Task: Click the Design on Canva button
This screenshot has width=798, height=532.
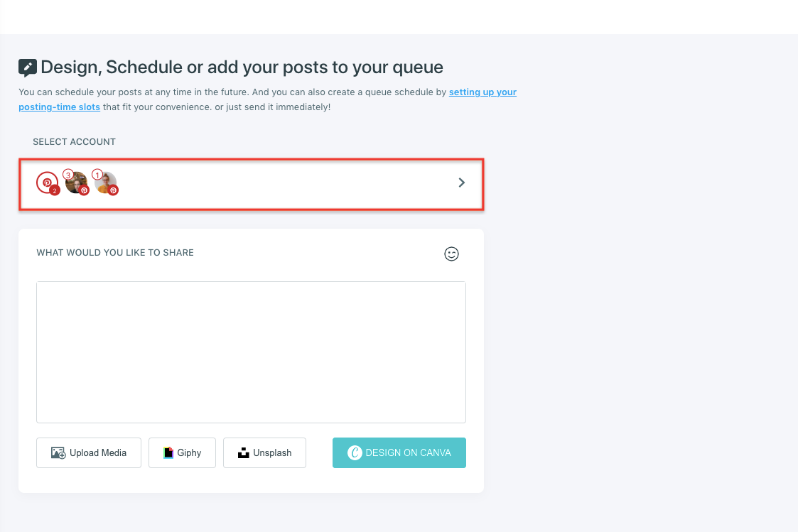Action: click(x=399, y=452)
